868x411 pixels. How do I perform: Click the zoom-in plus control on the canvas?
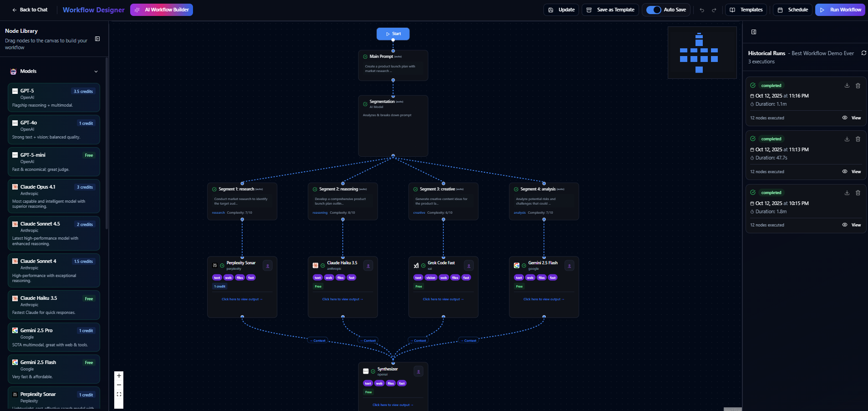[118, 375]
